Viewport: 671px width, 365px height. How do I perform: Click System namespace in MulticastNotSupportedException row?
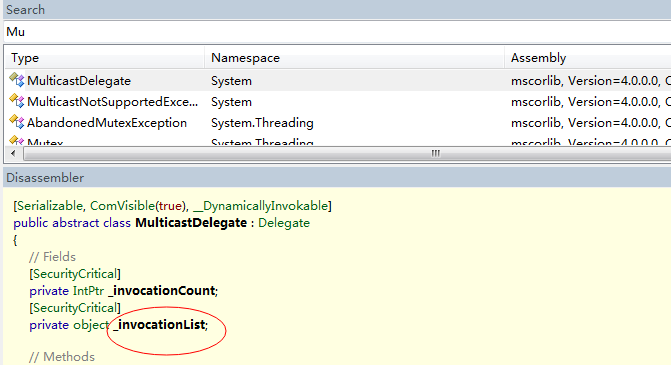coord(231,102)
